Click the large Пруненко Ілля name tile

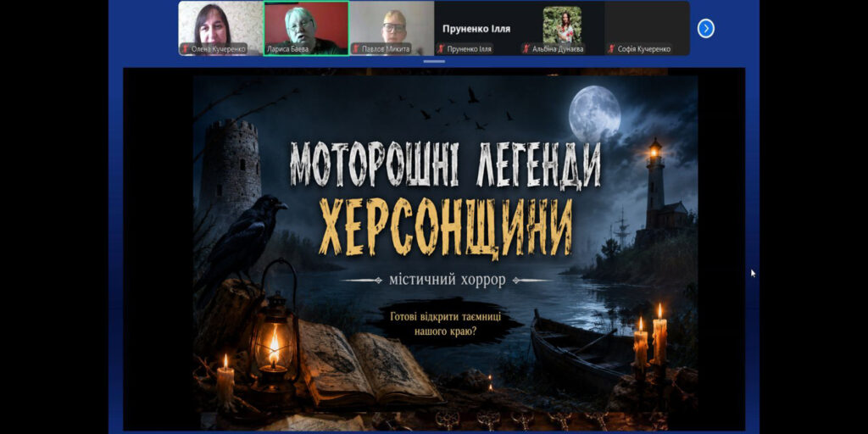476,28
